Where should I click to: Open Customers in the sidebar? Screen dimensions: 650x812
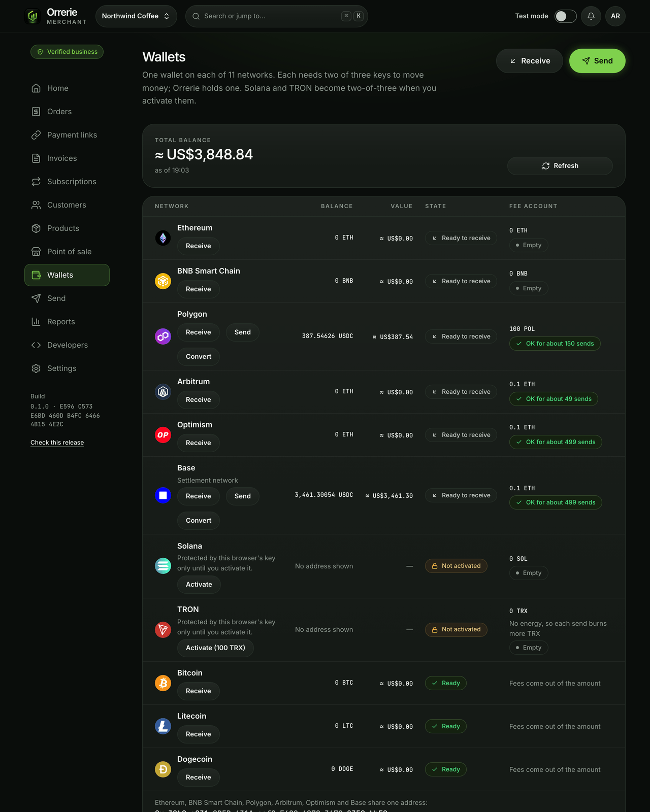(67, 205)
